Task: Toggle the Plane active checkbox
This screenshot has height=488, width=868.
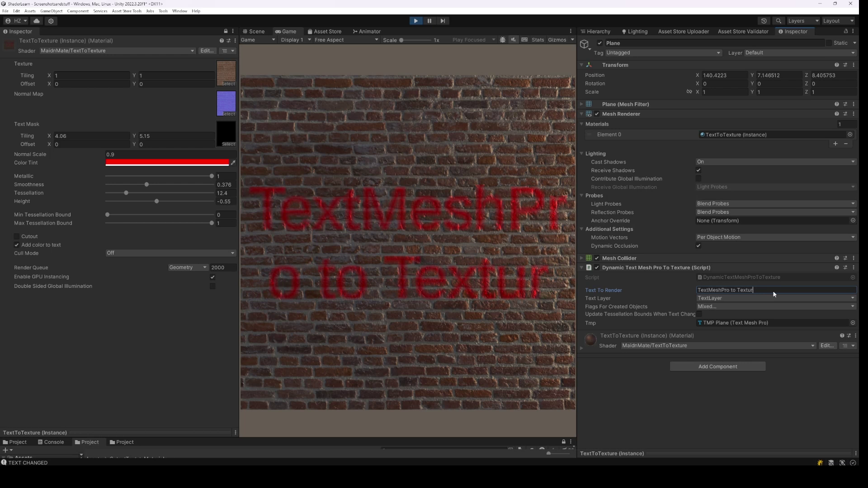Action: pos(599,43)
